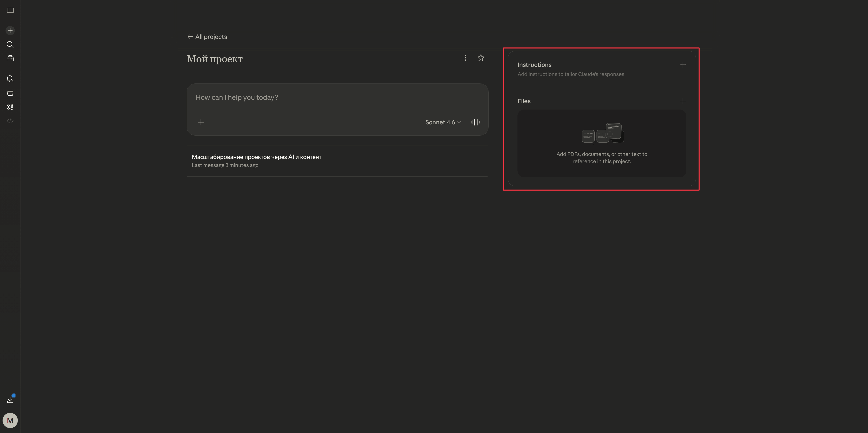Image resolution: width=868 pixels, height=433 pixels.
Task: Open the artifacts shapes icon
Action: click(10, 107)
